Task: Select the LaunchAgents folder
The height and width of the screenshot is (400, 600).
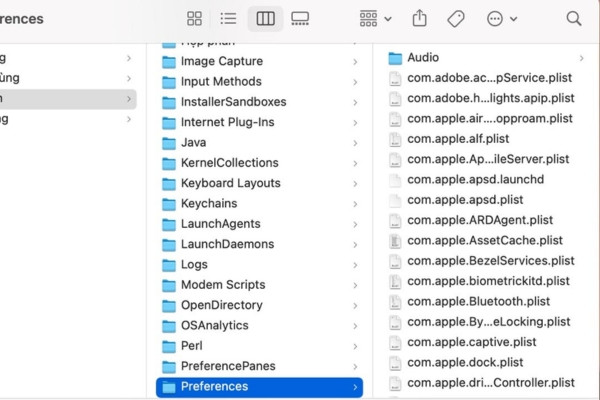Action: tap(259, 224)
